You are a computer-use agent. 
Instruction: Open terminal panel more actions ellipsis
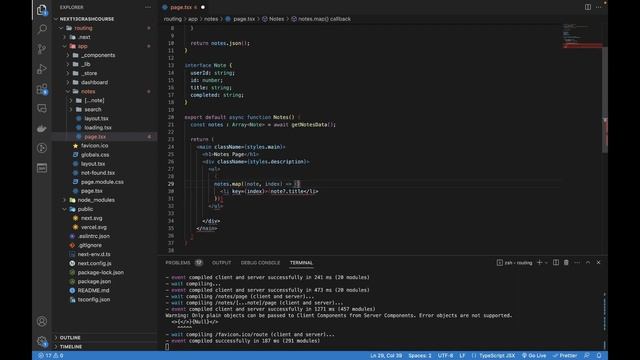(577, 262)
